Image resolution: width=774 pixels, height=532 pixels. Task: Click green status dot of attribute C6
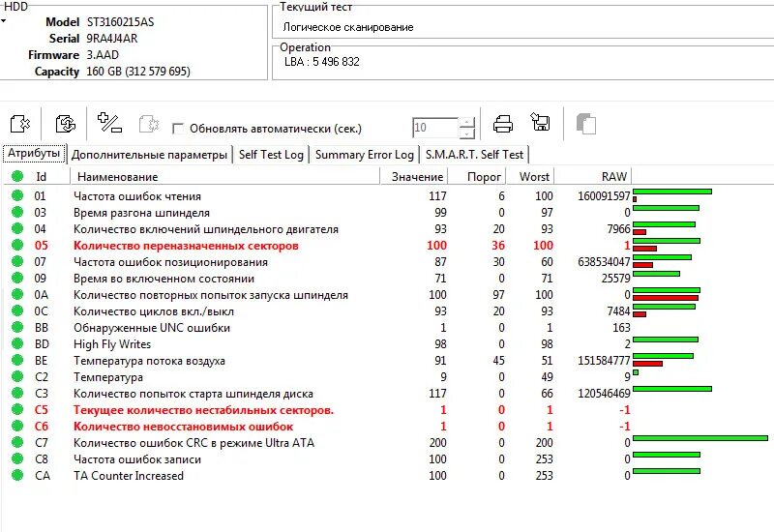[x=17, y=426]
